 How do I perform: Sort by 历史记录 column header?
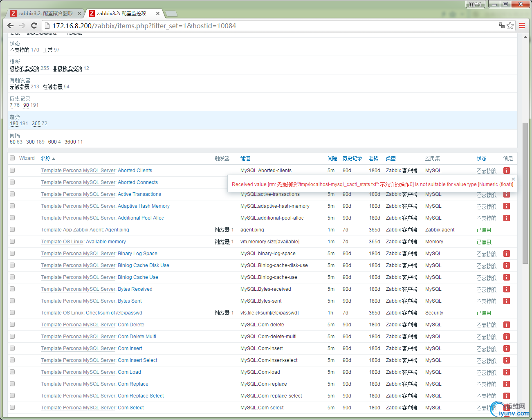click(352, 158)
